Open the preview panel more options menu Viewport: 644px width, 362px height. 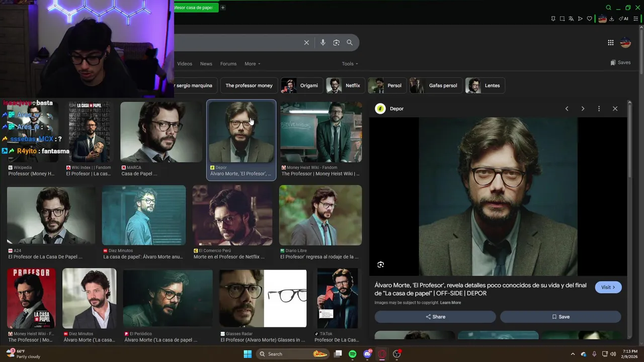tap(599, 109)
